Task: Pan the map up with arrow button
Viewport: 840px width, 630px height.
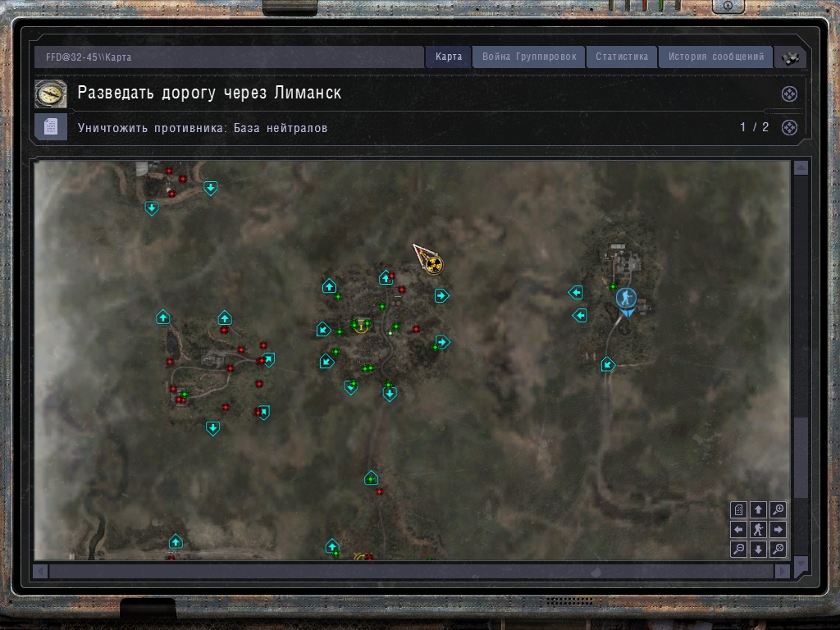Action: (x=758, y=509)
